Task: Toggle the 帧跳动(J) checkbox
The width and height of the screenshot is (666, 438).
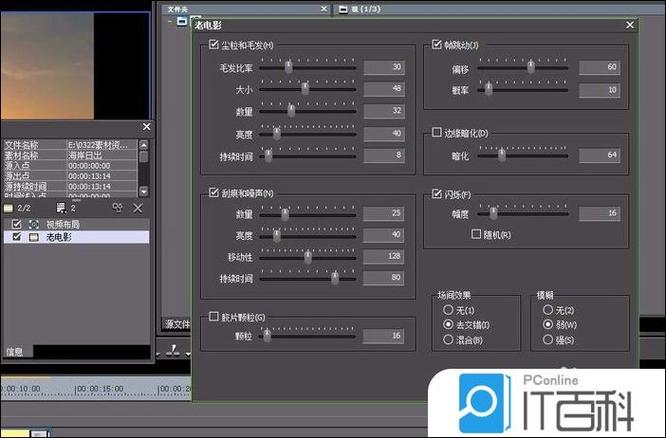Action: 437,44
